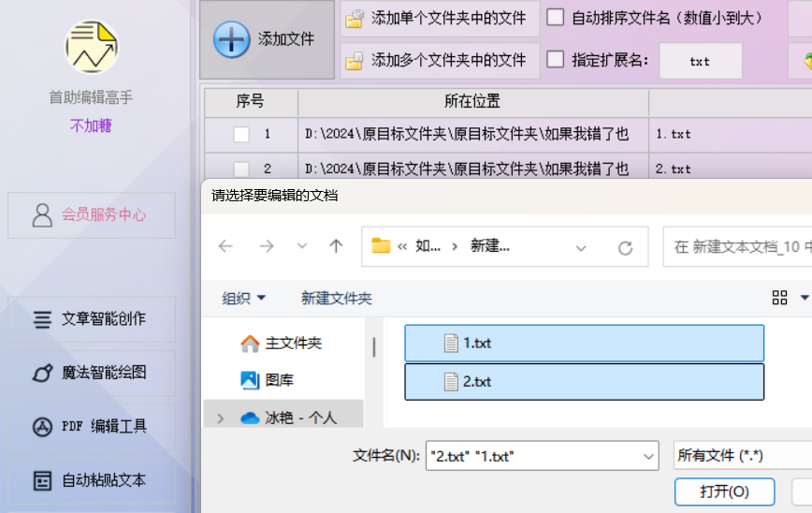Click row 2's path cell in the table
Viewport: 812px width, 513px height.
(x=473, y=167)
